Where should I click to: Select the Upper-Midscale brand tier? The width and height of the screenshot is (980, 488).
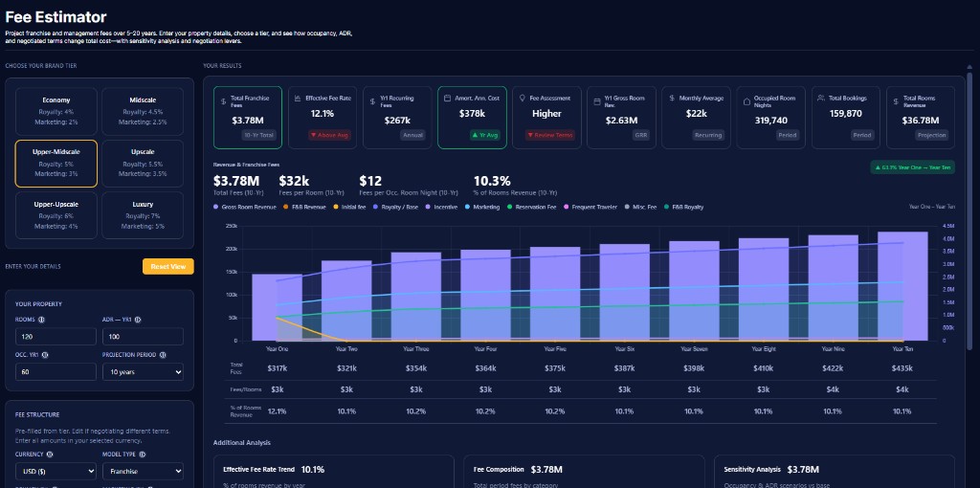56,164
